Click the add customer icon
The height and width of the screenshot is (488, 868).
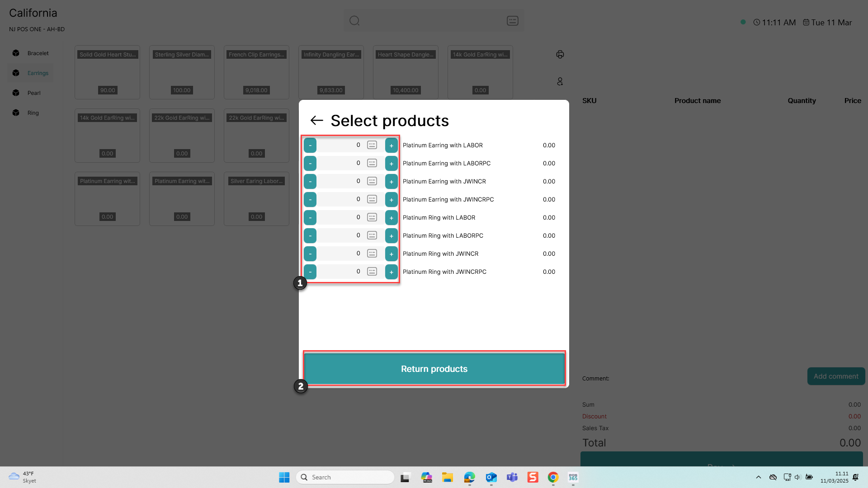pyautogui.click(x=560, y=81)
